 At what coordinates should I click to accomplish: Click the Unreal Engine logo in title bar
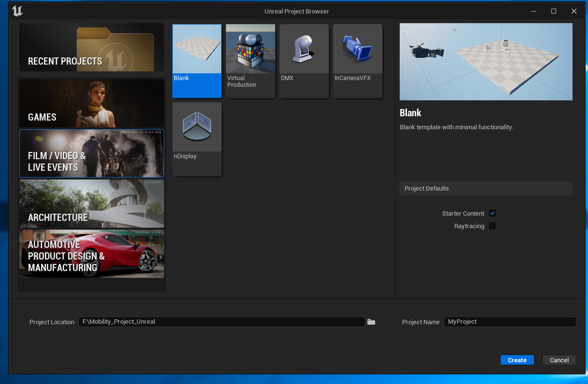point(17,11)
